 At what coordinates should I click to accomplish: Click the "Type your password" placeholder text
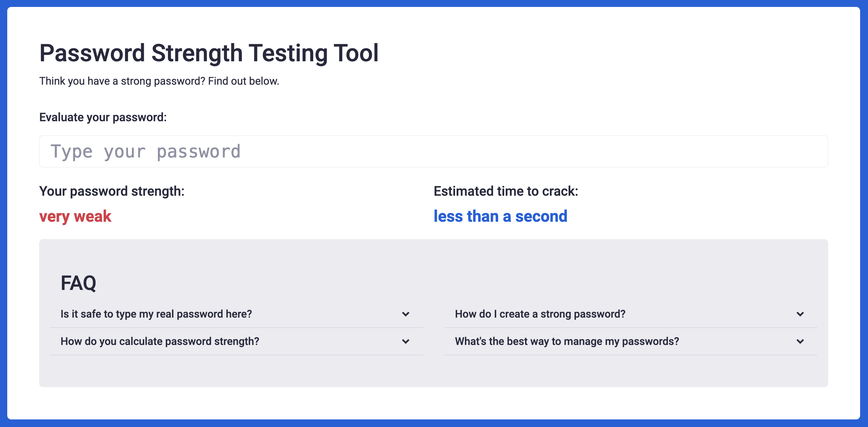[x=145, y=152]
